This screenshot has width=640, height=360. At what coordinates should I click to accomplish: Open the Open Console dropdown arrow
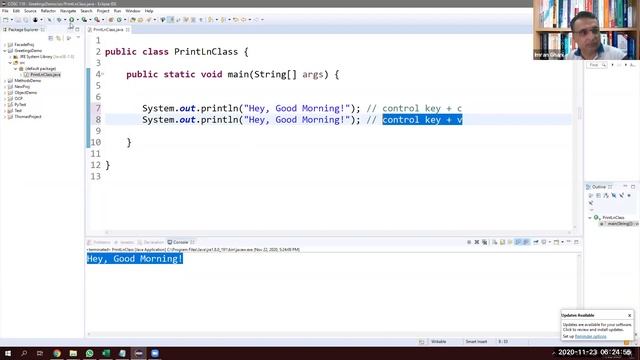click(x=562, y=242)
